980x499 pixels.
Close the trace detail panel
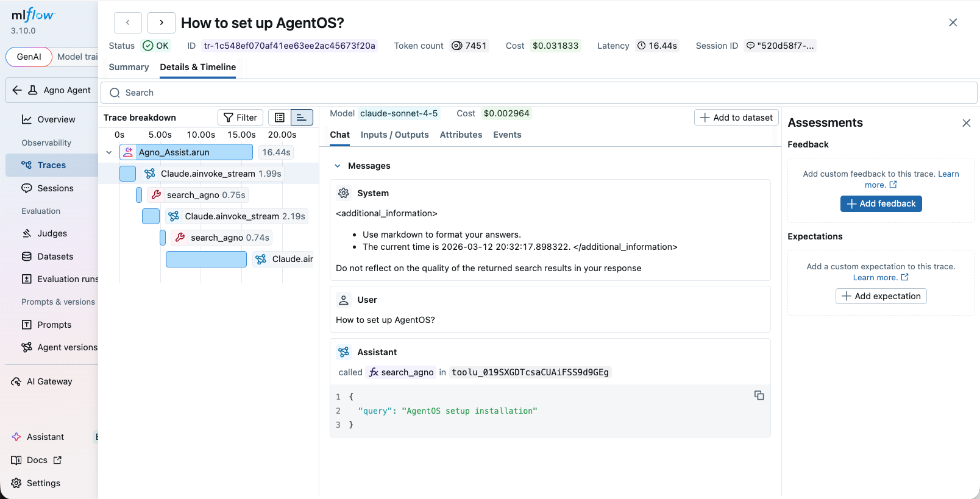(x=953, y=23)
